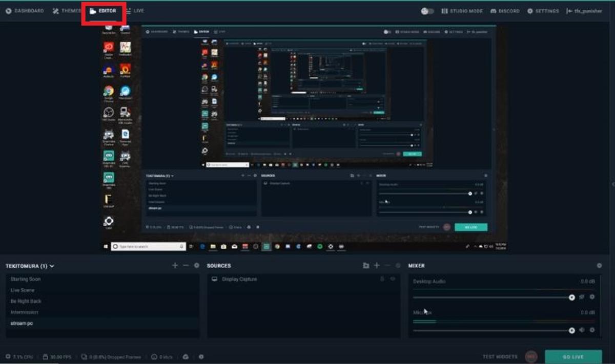Switch to the Live tab
615x364 pixels.
[x=137, y=10]
